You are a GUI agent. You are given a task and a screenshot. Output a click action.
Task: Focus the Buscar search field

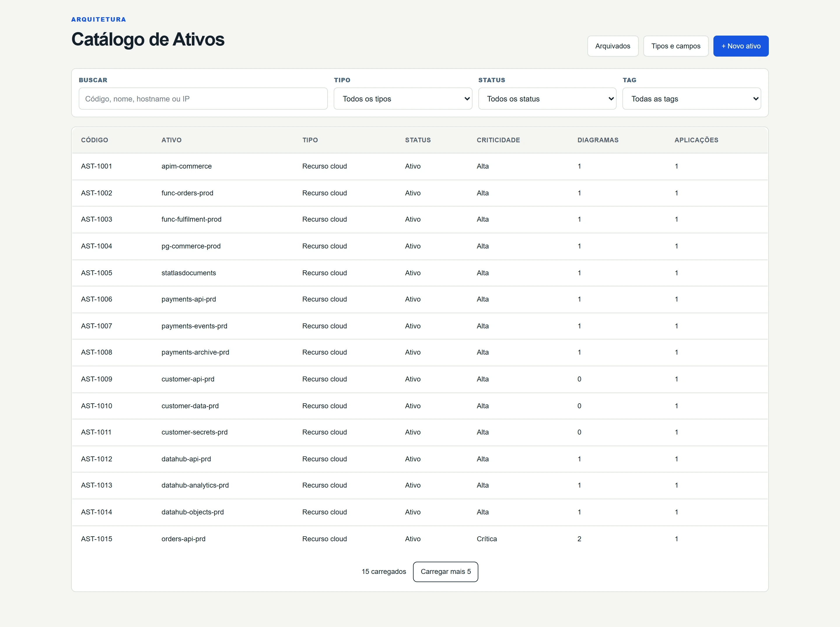(x=203, y=99)
